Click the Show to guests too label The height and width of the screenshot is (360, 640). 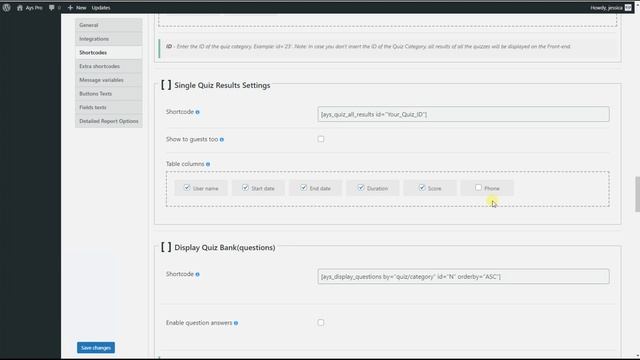pos(192,139)
